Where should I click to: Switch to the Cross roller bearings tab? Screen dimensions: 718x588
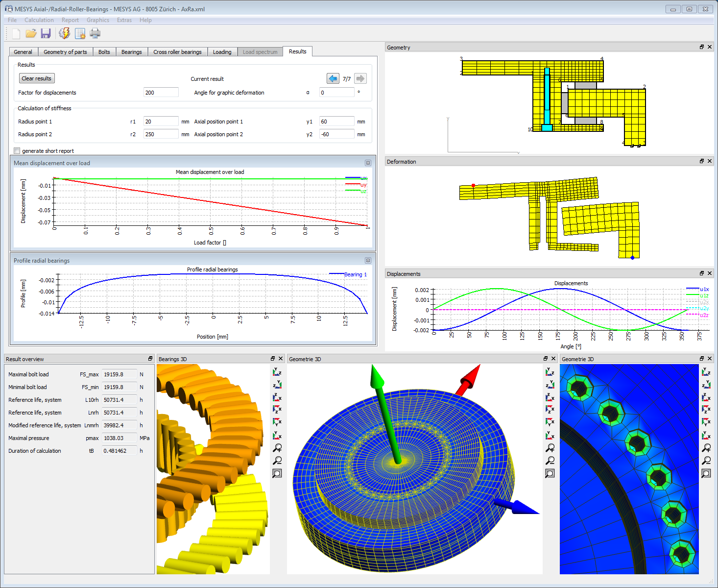(x=177, y=52)
